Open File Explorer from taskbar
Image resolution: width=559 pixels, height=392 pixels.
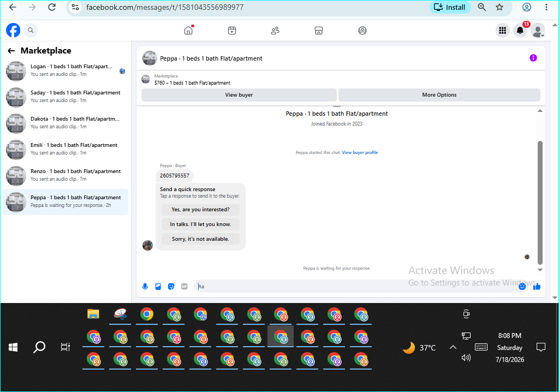tap(93, 314)
